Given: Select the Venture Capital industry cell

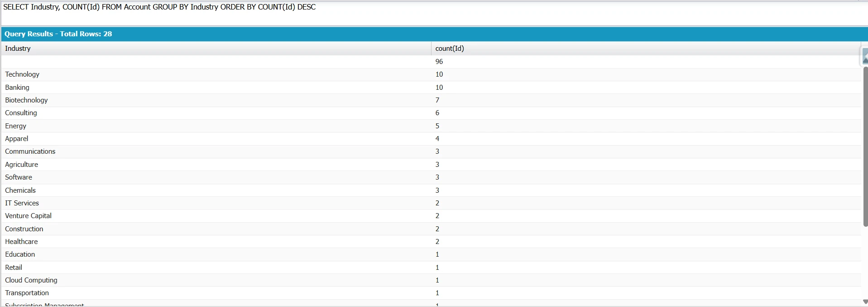Looking at the screenshot, I should click(x=216, y=216).
